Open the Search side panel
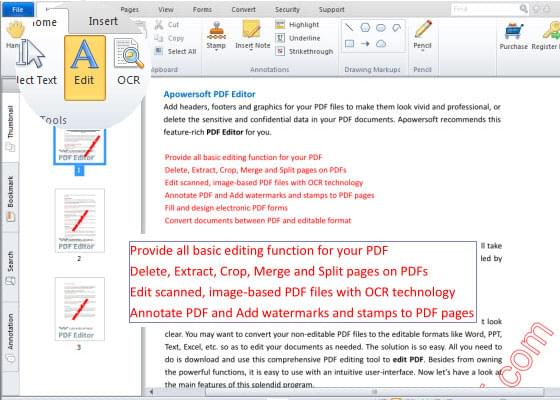 tap(10, 268)
